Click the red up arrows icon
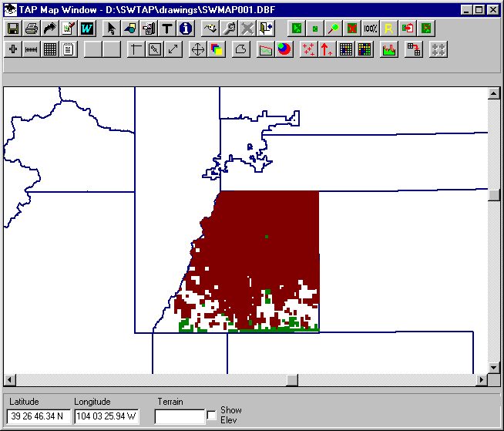The height and width of the screenshot is (431, 504). (327, 49)
